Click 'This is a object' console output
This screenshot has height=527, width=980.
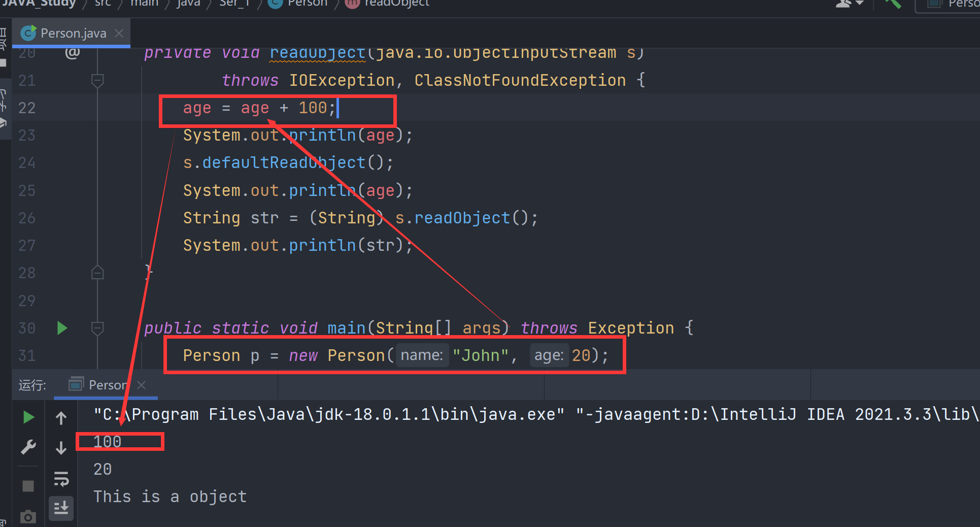170,496
